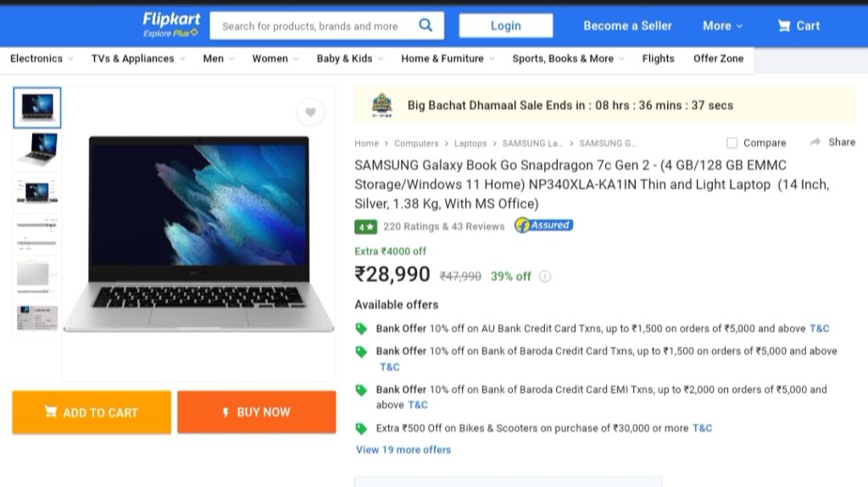Image resolution: width=868 pixels, height=487 pixels.
Task: Click the 4-star rating badge
Action: tap(365, 227)
